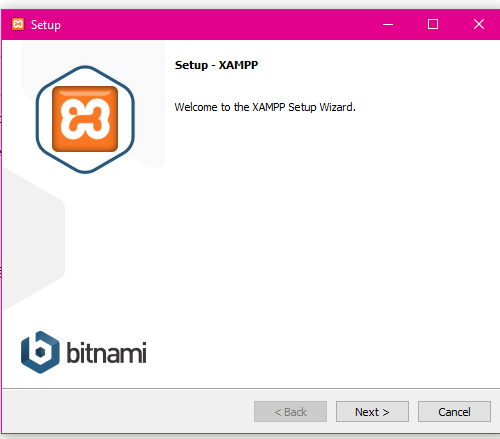Close the Setup wizard window
Viewport: 500px width, 439px height.
pos(479,24)
